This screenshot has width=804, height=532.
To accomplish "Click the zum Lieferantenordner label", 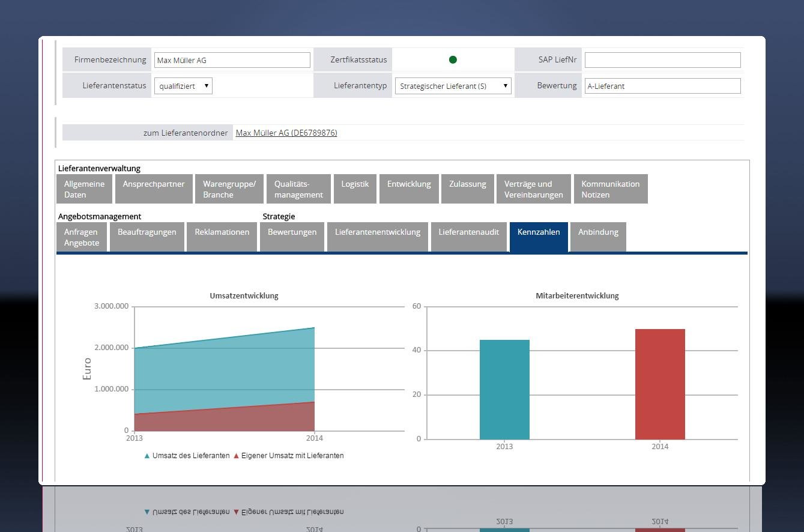I will [x=186, y=133].
